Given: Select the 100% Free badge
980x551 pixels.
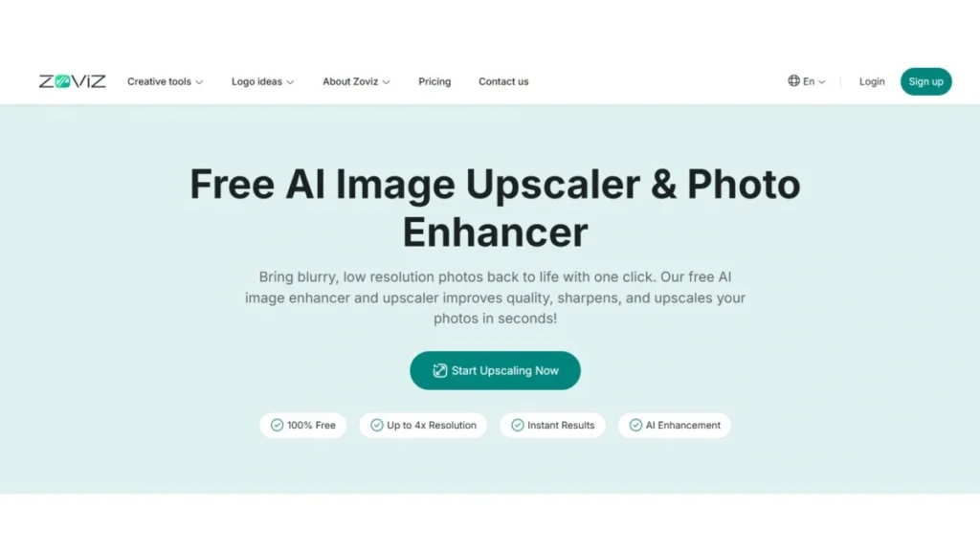Looking at the screenshot, I should [x=303, y=425].
